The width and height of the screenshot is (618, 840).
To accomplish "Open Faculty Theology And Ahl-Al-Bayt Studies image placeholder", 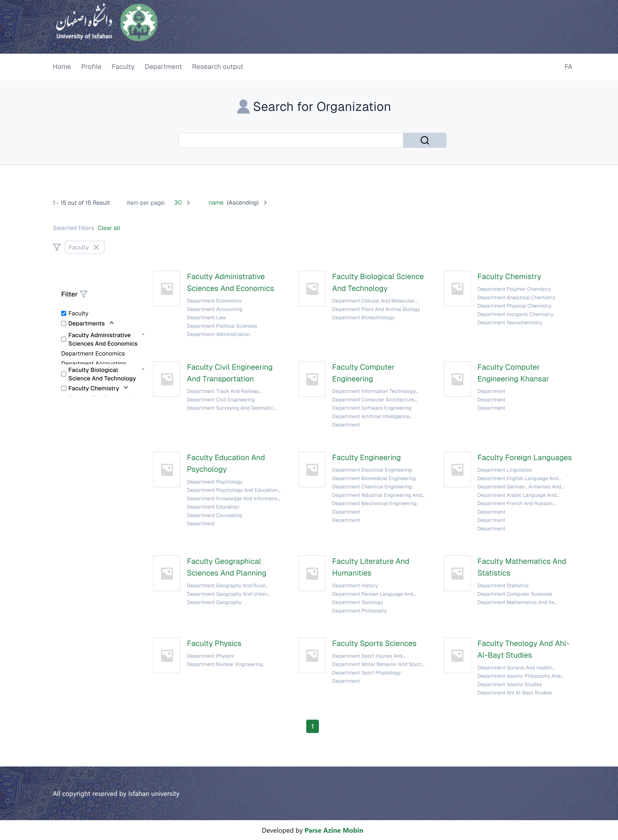I will [x=457, y=655].
